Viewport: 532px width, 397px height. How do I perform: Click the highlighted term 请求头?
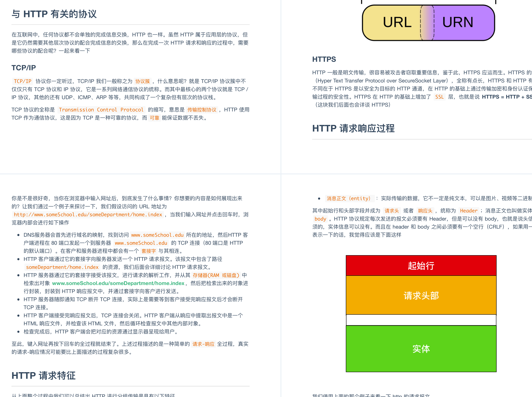[x=392, y=211]
